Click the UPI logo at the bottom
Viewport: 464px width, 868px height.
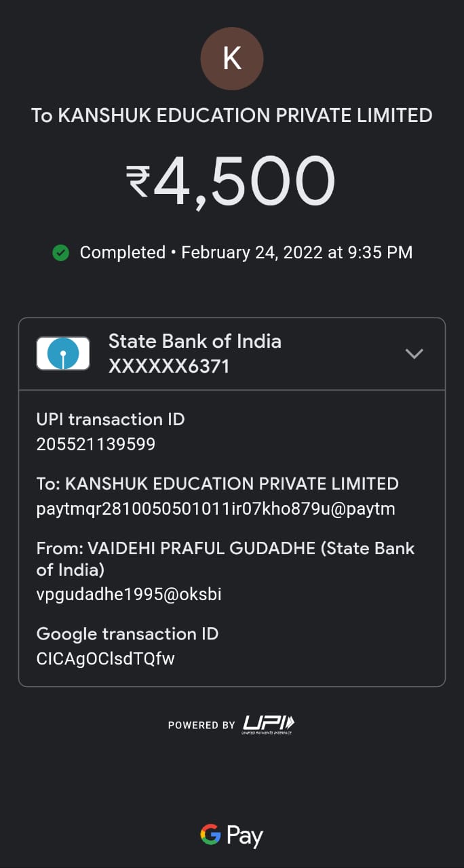point(269,724)
